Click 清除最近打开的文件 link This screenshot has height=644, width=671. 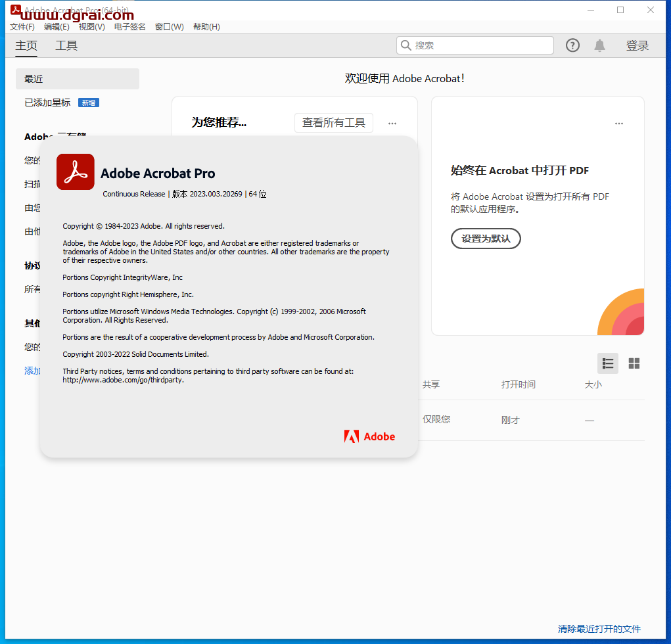point(599,629)
